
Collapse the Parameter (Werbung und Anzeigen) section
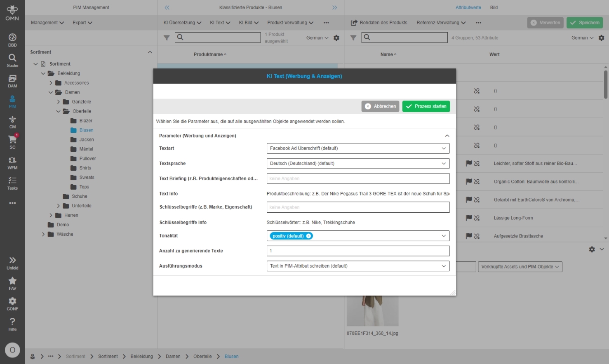tap(447, 136)
